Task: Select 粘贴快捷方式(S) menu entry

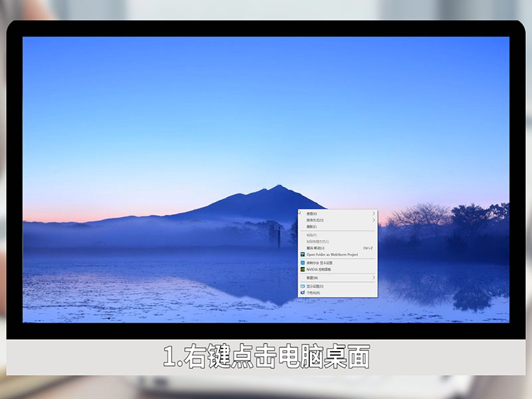Action: point(338,241)
